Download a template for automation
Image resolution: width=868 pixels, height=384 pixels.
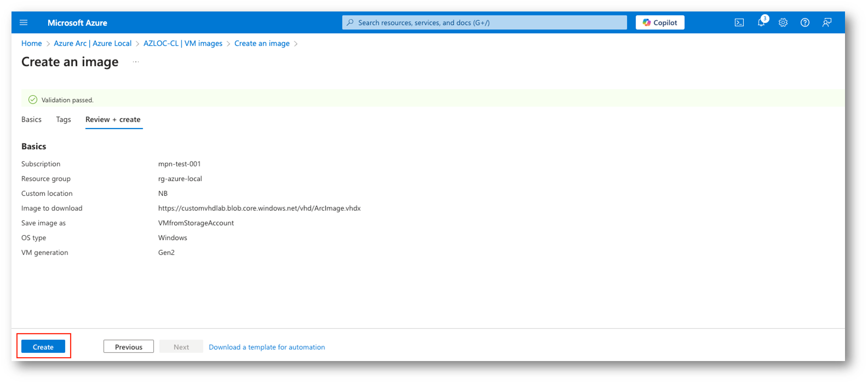click(267, 347)
